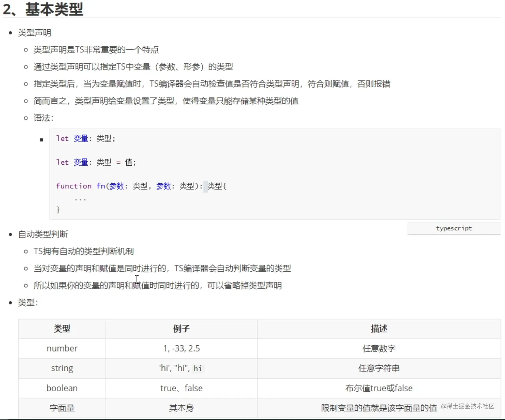505x420 pixels.
Task: Click the closing brace "}" in code block
Action: point(58,209)
